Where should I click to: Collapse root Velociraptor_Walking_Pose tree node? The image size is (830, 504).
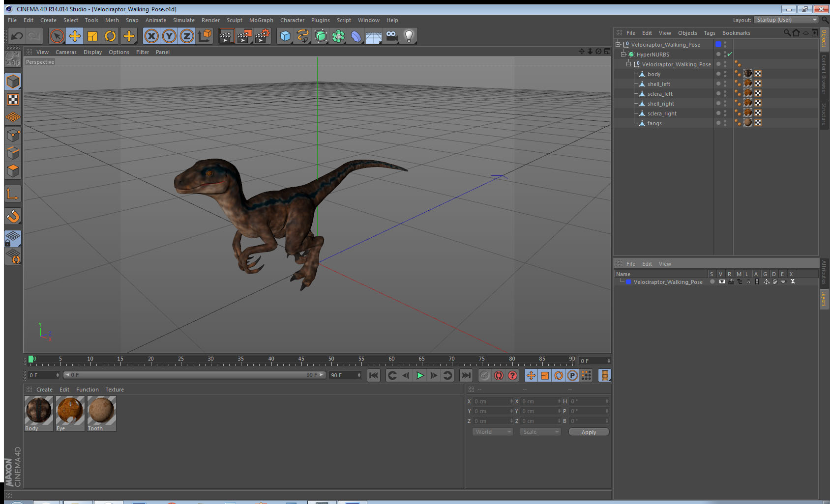[x=618, y=44]
